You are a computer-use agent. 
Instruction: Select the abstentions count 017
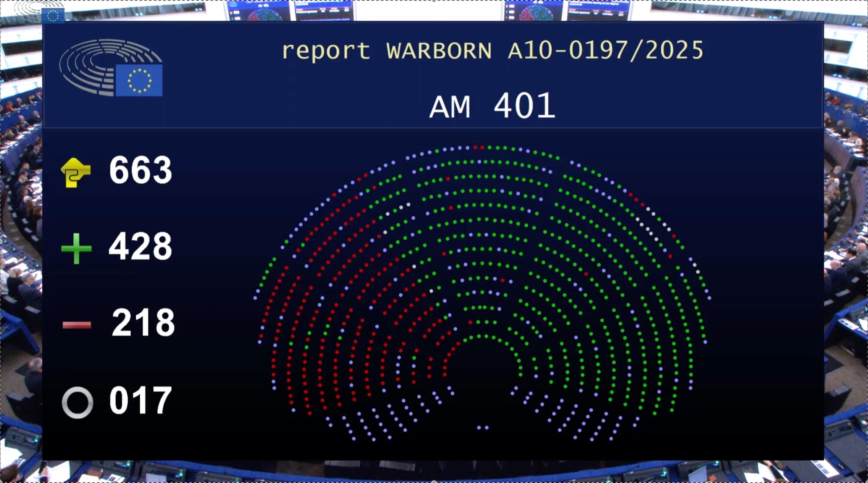point(140,400)
